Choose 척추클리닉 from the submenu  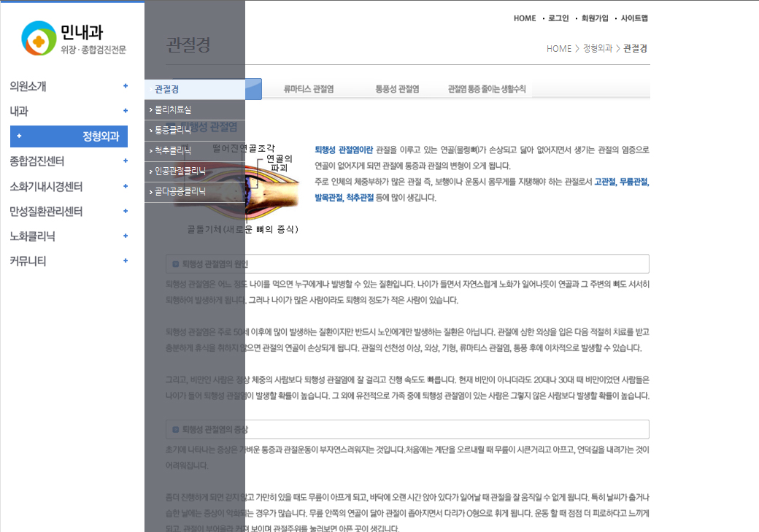[173, 150]
